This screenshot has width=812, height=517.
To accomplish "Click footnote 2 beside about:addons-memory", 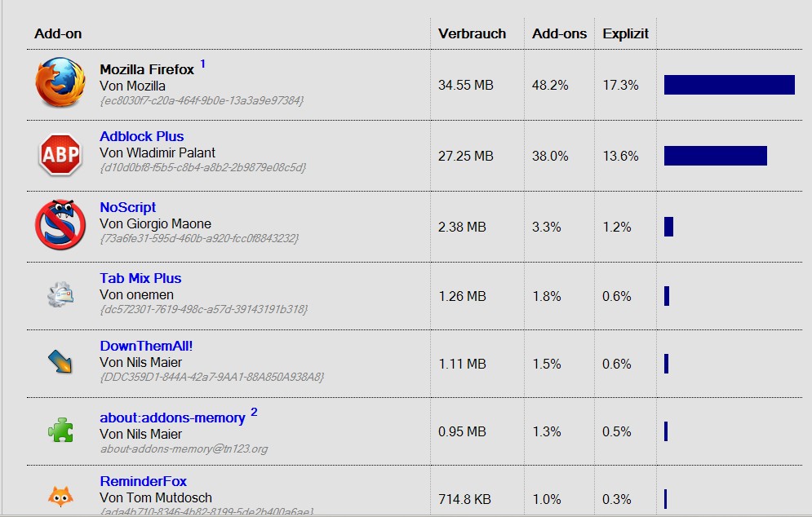I will (x=254, y=412).
